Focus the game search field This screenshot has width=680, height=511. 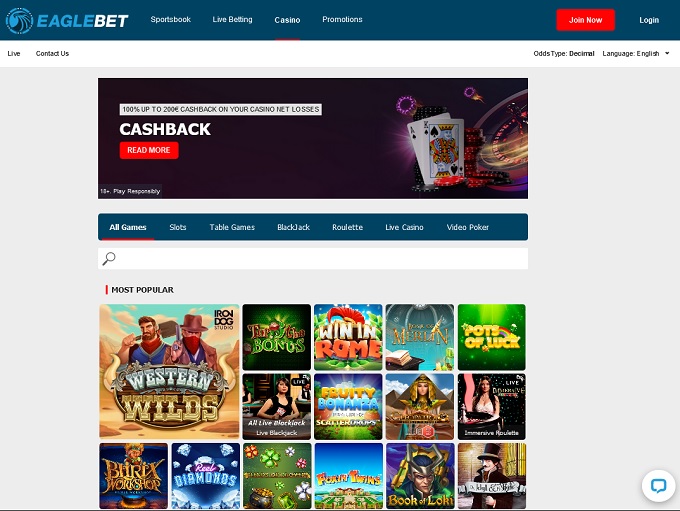click(313, 259)
